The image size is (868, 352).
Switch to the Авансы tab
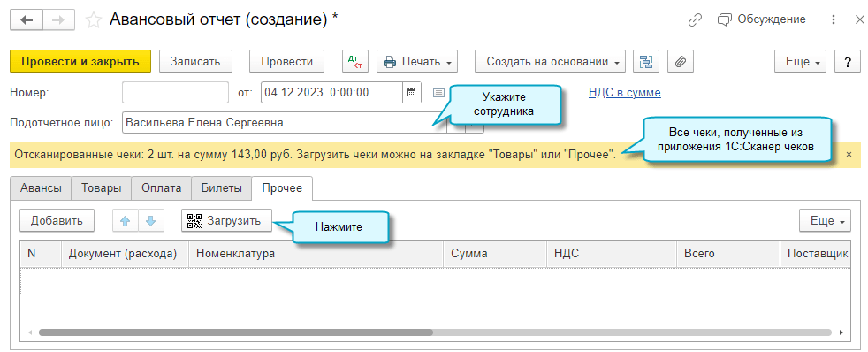pos(41,188)
